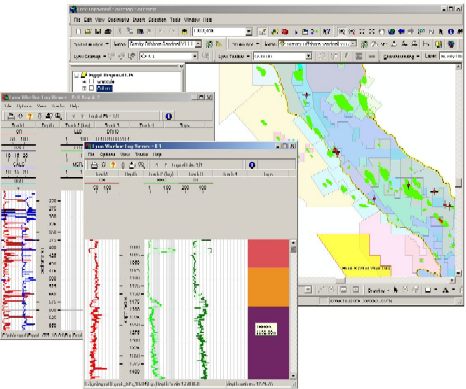466x389 pixels.
Task: Click the Tops column header in back log viewer
Action: pyautogui.click(x=184, y=125)
